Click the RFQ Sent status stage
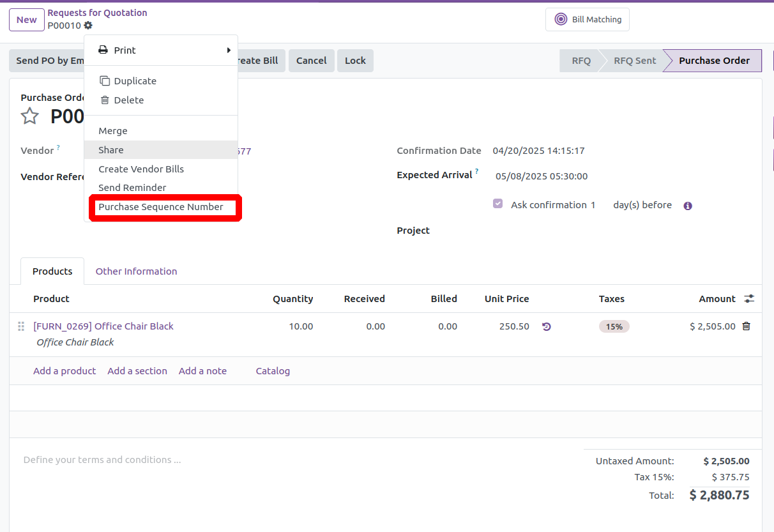This screenshot has width=774, height=532. point(634,61)
